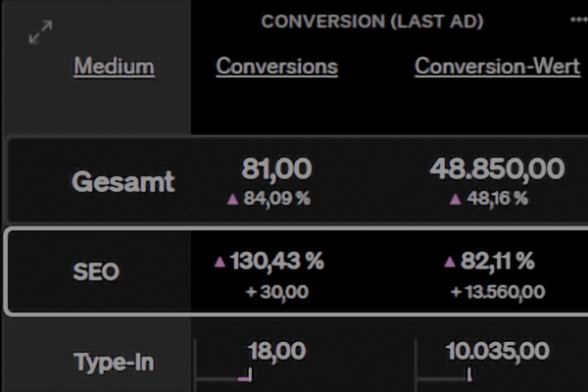The height and width of the screenshot is (392, 588).
Task: Click the SEO value difference +13.560,00
Action: [x=498, y=291]
